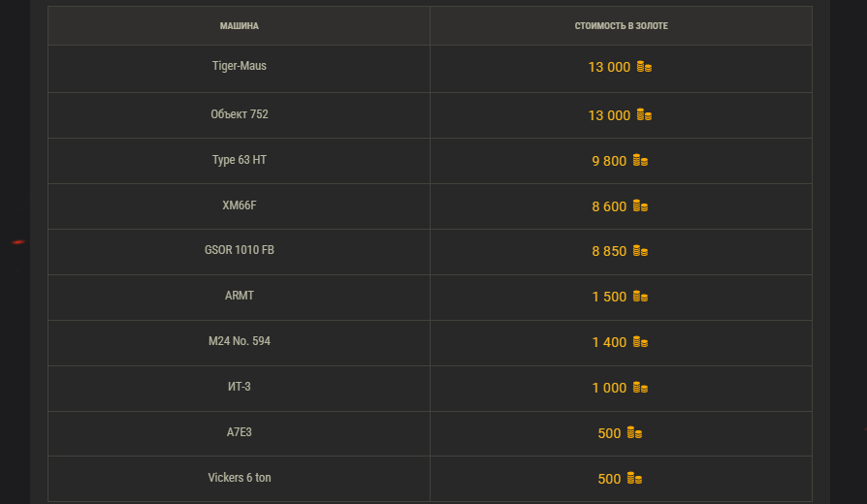Screen dimensions: 867x504
Task: Select GSOR 1010 FB in the table
Action: pyautogui.click(x=240, y=250)
